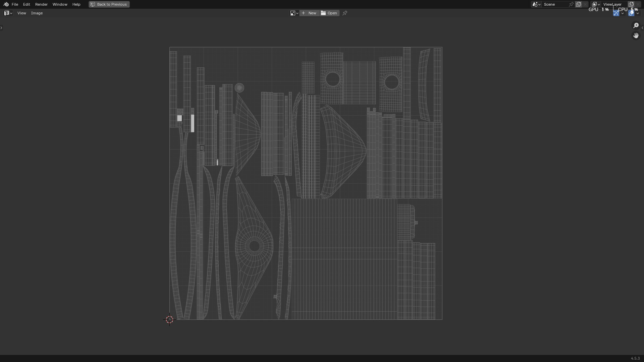Image resolution: width=644 pixels, height=362 pixels.
Task: Toggle the show gizmo button
Action: (616, 13)
